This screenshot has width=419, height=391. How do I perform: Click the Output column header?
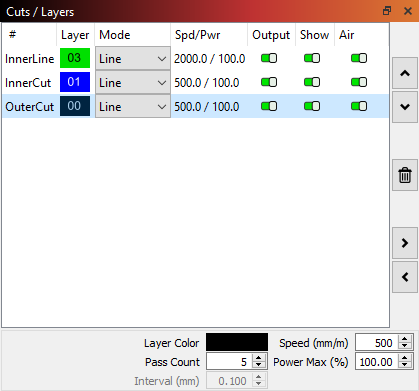click(271, 35)
